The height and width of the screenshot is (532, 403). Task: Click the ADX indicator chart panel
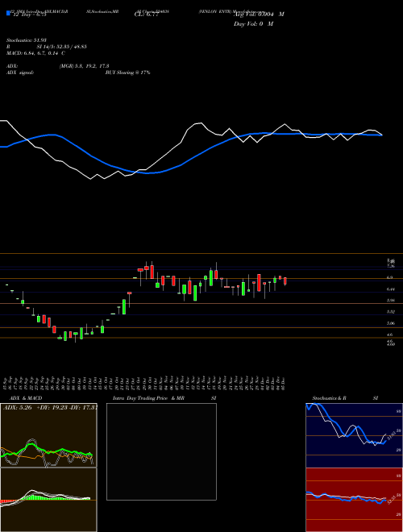coord(48,435)
